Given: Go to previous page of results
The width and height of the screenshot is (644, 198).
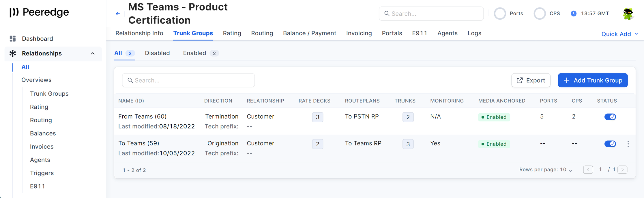Looking at the screenshot, I should coord(588,170).
